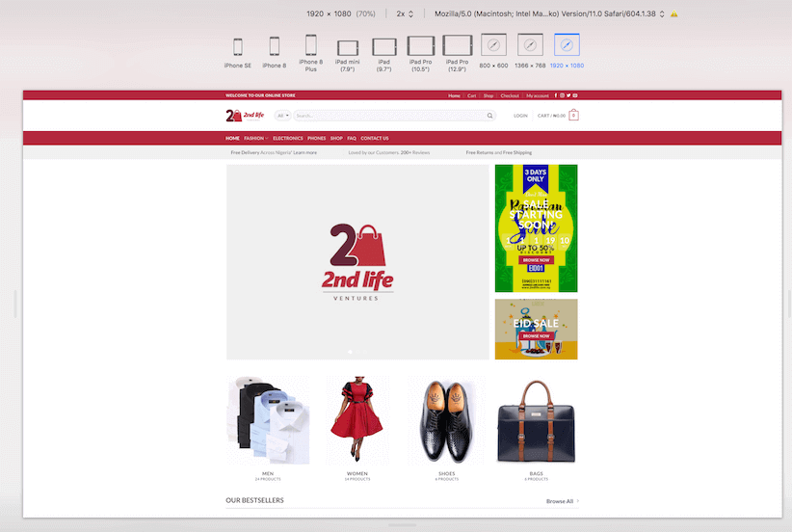Click the Login link
The width and height of the screenshot is (792, 532).
520,116
